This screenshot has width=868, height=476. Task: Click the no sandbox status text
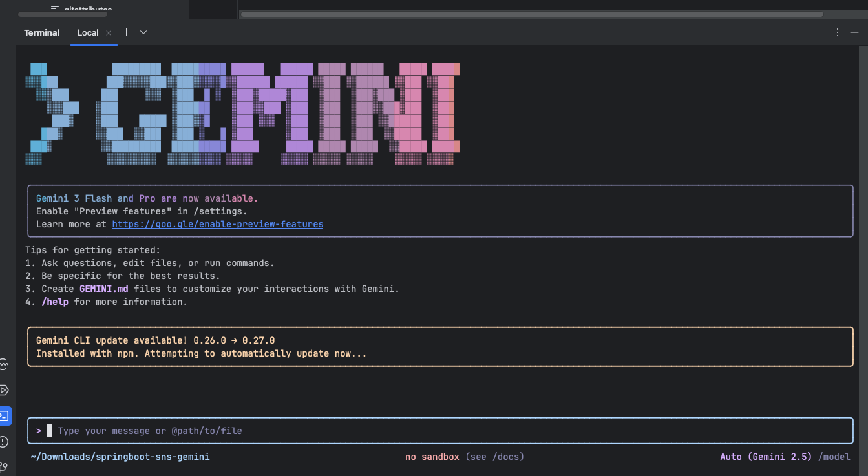coord(432,457)
